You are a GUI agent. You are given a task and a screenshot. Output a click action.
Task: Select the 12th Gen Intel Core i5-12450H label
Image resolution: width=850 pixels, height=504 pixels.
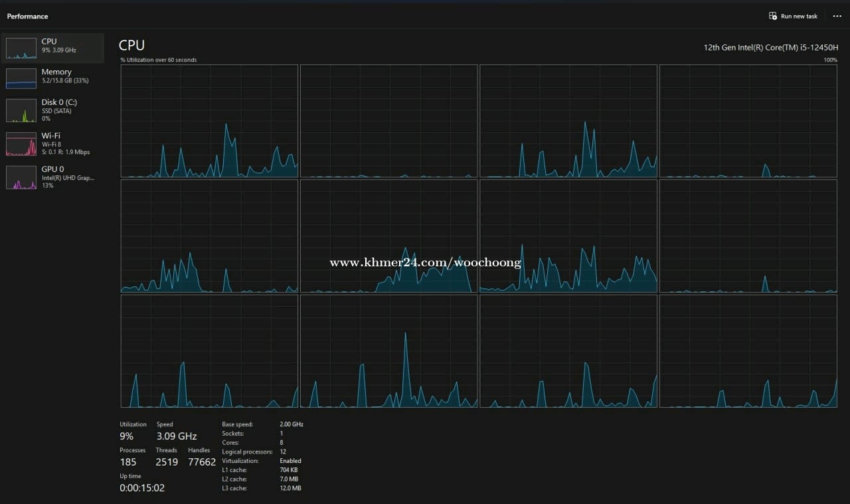click(x=771, y=47)
